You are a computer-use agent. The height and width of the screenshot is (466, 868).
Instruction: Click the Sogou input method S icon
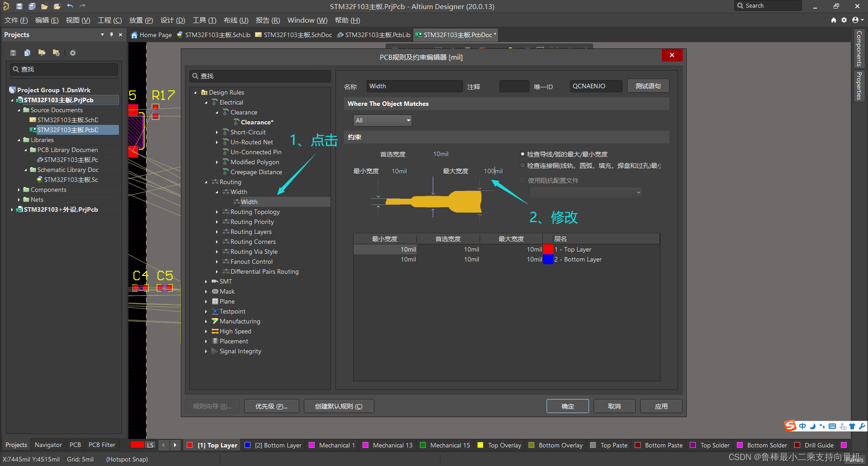[x=790, y=426]
